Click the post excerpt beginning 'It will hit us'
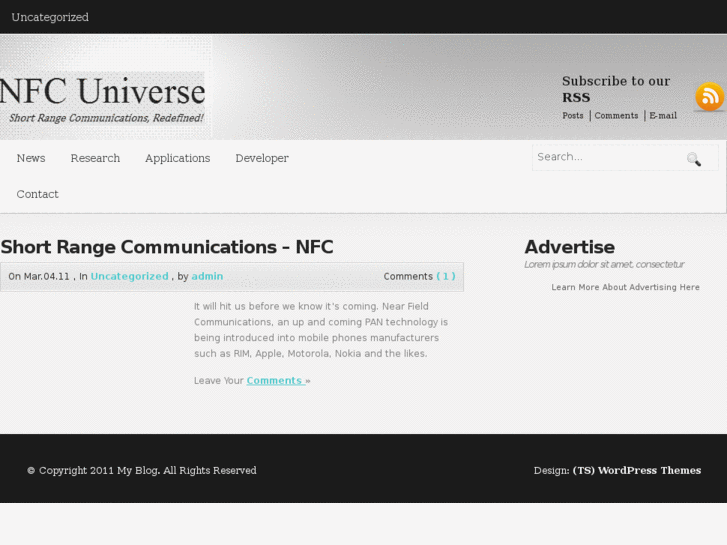Viewport: 727px width, 545px height. tap(321, 330)
